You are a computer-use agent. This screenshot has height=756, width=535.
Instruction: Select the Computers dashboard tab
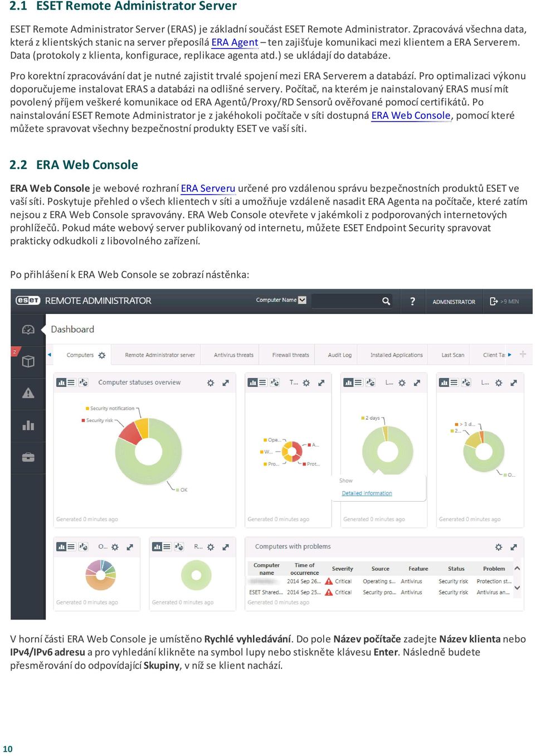[80, 355]
